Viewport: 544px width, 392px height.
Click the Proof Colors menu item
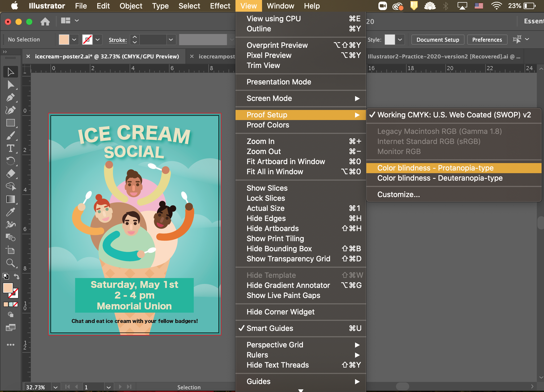[x=268, y=125]
